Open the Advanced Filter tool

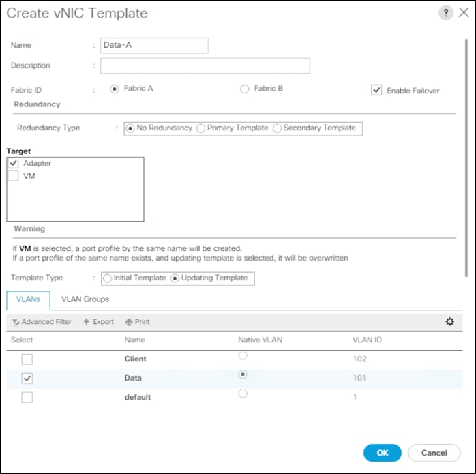click(x=42, y=321)
